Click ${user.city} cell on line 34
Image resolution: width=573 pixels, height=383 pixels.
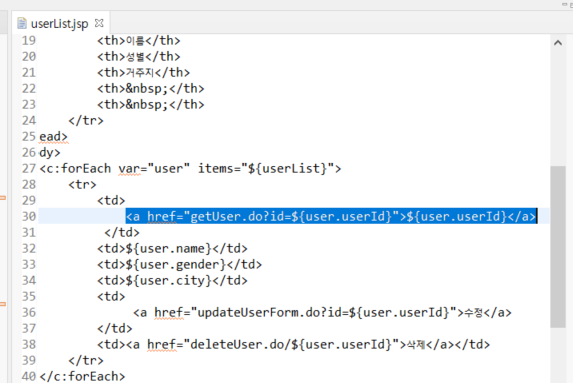172,281
